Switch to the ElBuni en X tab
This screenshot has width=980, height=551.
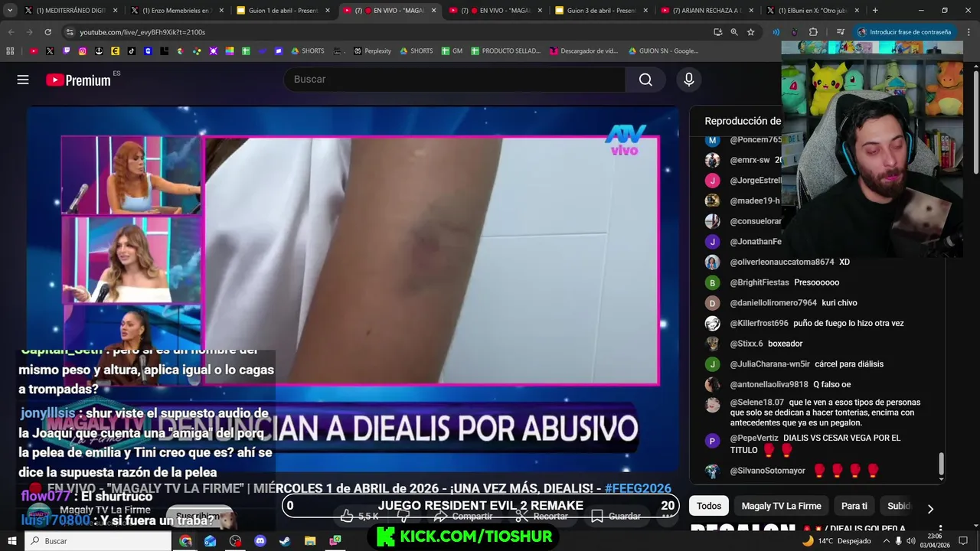point(812,11)
